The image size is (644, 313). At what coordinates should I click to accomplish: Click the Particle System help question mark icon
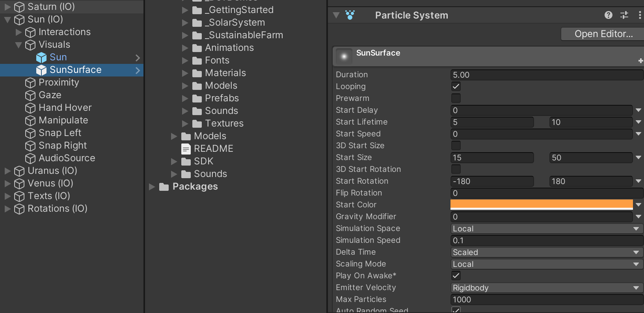[608, 15]
